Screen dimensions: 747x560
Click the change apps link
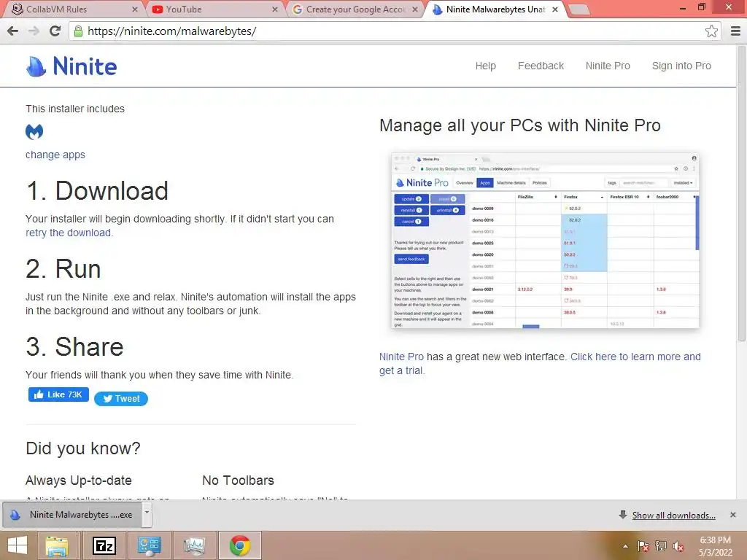coord(55,155)
